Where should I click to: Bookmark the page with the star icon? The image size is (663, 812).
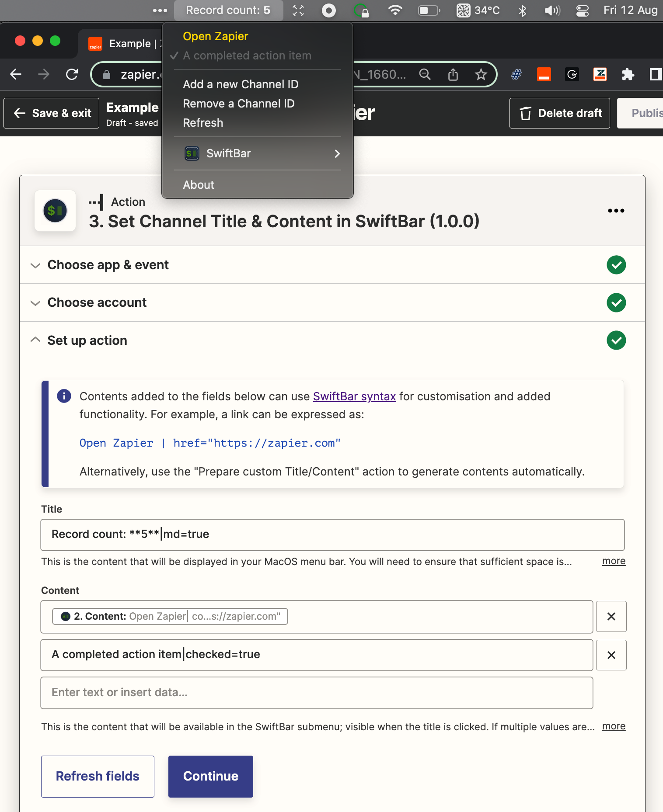(481, 75)
